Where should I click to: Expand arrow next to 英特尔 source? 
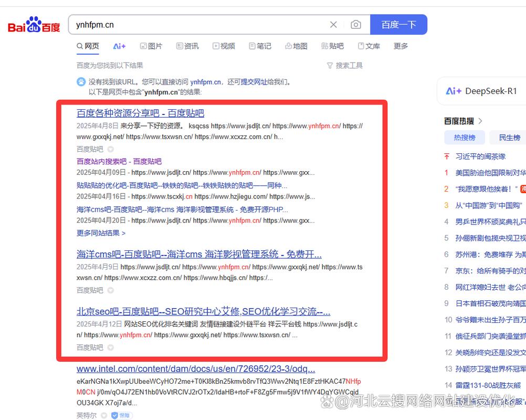(104, 416)
